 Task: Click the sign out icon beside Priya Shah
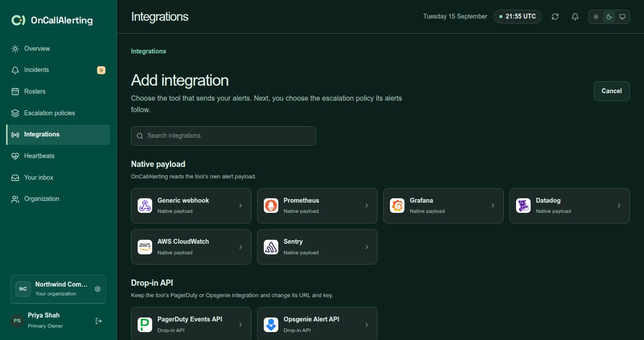(99, 321)
